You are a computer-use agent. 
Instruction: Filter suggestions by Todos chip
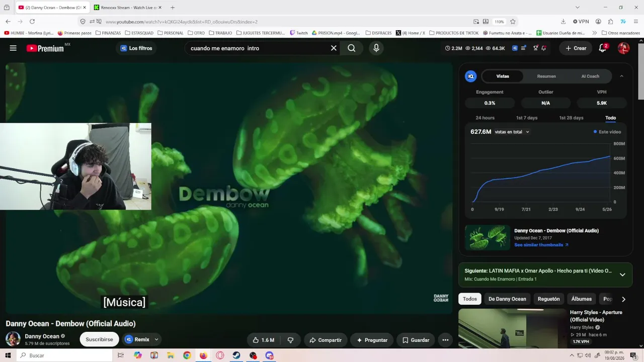coord(470,299)
